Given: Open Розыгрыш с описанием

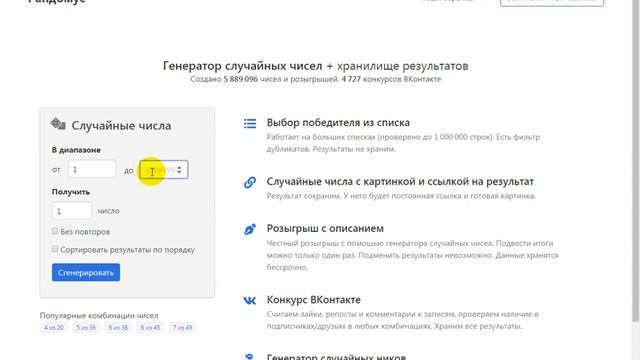Looking at the screenshot, I should click(x=325, y=228).
